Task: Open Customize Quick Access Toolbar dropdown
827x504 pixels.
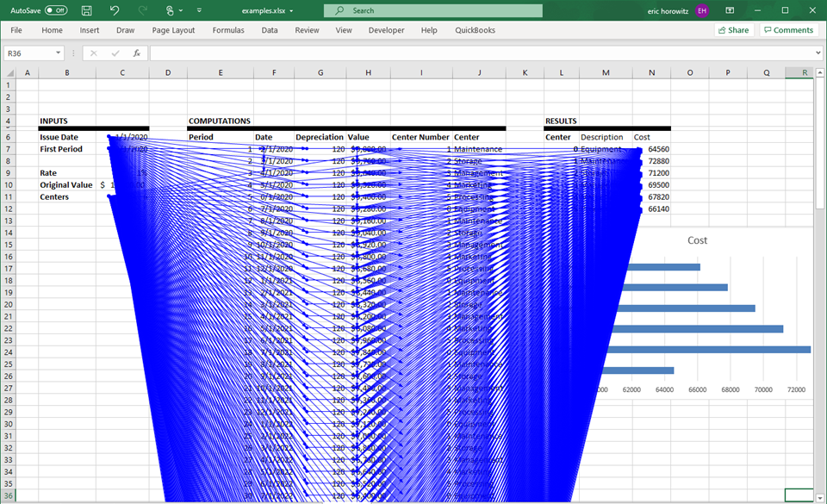Action: (199, 10)
